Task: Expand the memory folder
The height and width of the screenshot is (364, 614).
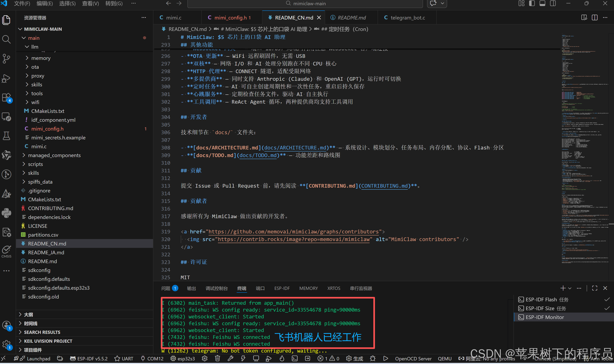Action: (x=41, y=58)
